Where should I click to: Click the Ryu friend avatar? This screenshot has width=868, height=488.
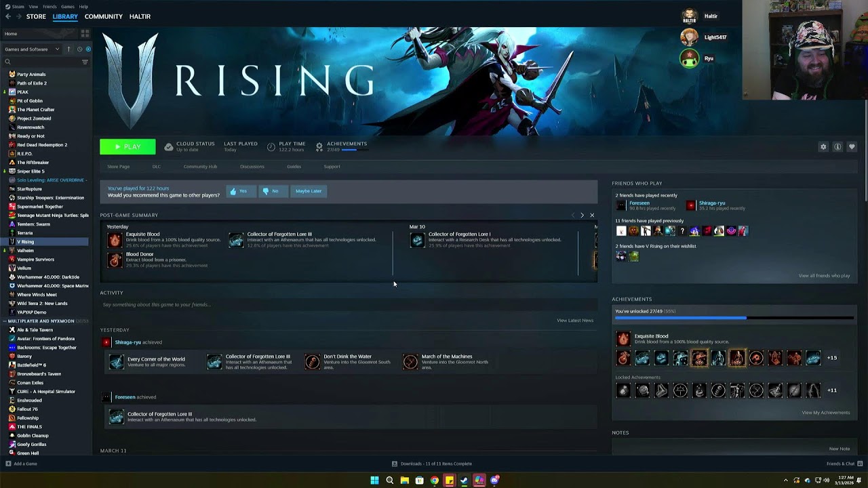689,59
